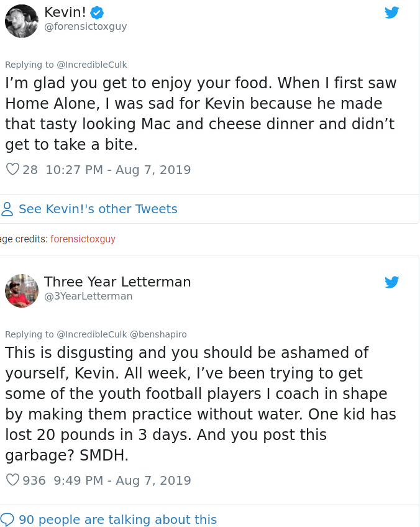Open Three Year Letterman's profile avatar

[22, 291]
